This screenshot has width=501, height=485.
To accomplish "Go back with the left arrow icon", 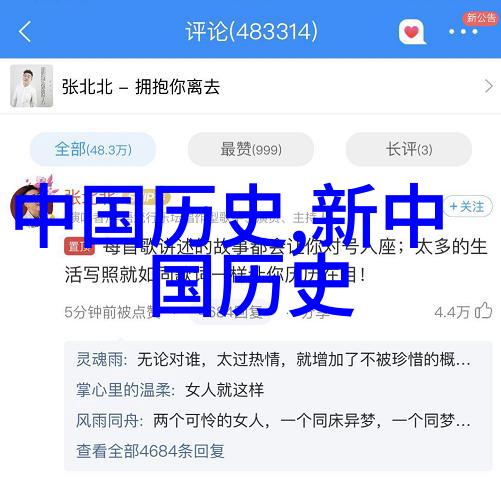I will click(x=25, y=32).
